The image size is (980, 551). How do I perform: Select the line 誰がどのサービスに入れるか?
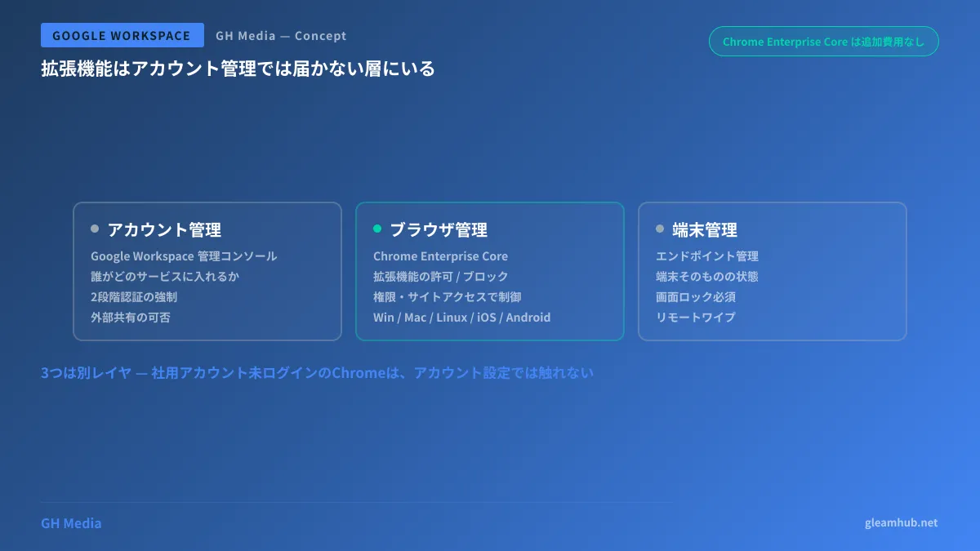pos(165,277)
